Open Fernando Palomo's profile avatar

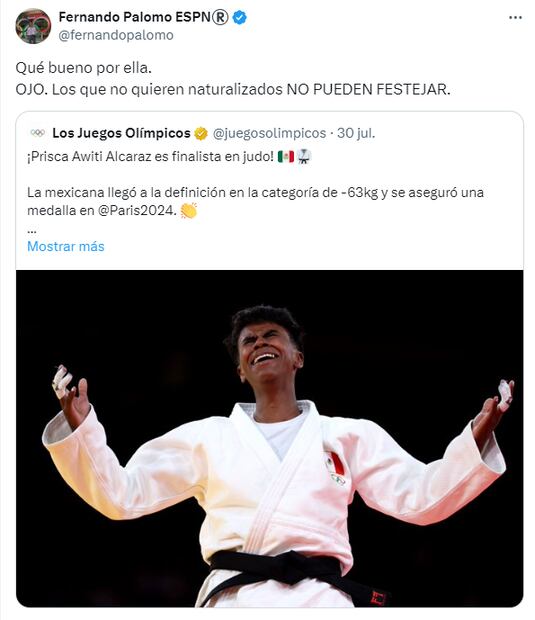[x=33, y=26]
